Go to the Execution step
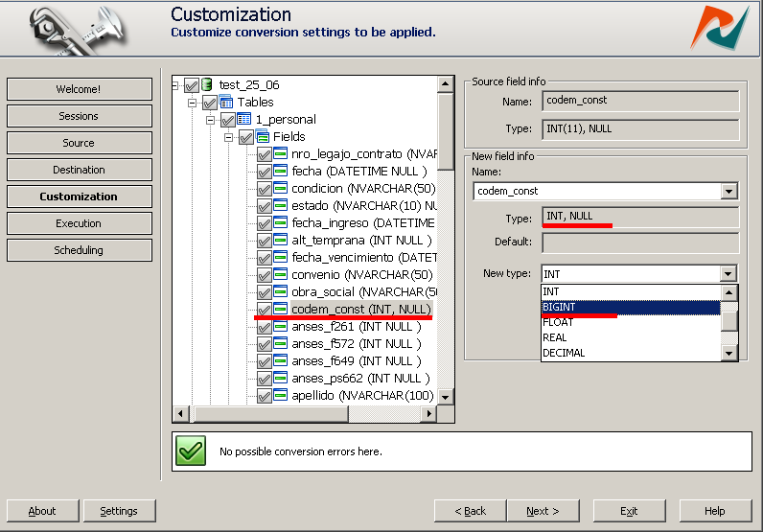This screenshot has height=532, width=763. [x=79, y=223]
